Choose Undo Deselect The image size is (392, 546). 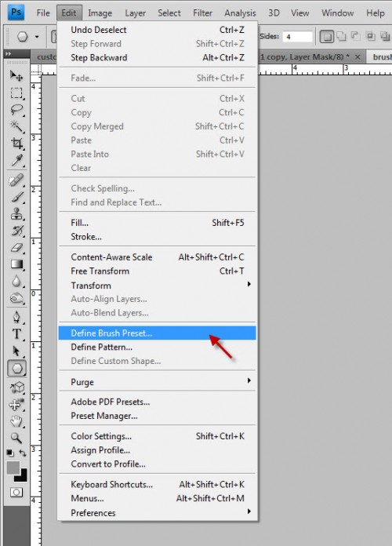click(x=158, y=30)
